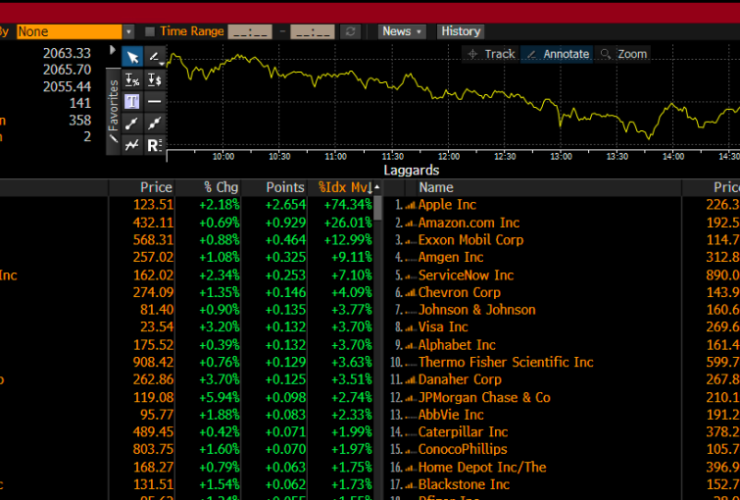Click the movers table scrollbar thumb
This screenshot has width=740, height=500.
tap(378, 208)
